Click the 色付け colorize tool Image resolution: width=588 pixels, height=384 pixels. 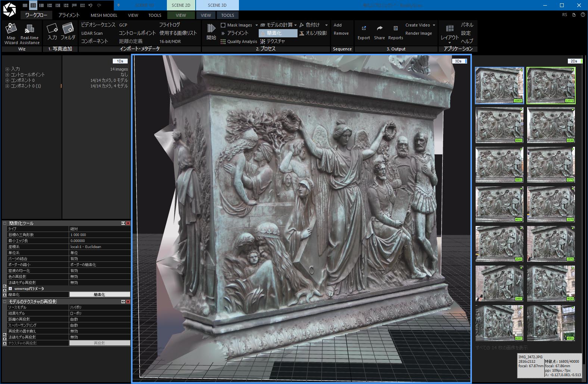[309, 25]
